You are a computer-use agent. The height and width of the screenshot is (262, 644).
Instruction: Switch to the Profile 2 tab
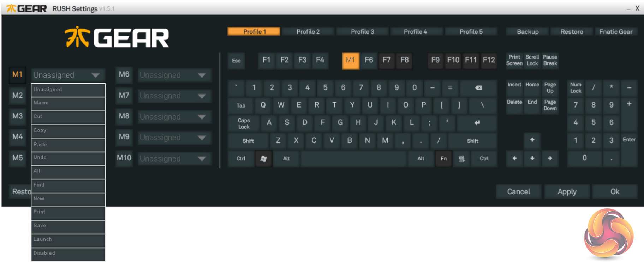308,32
